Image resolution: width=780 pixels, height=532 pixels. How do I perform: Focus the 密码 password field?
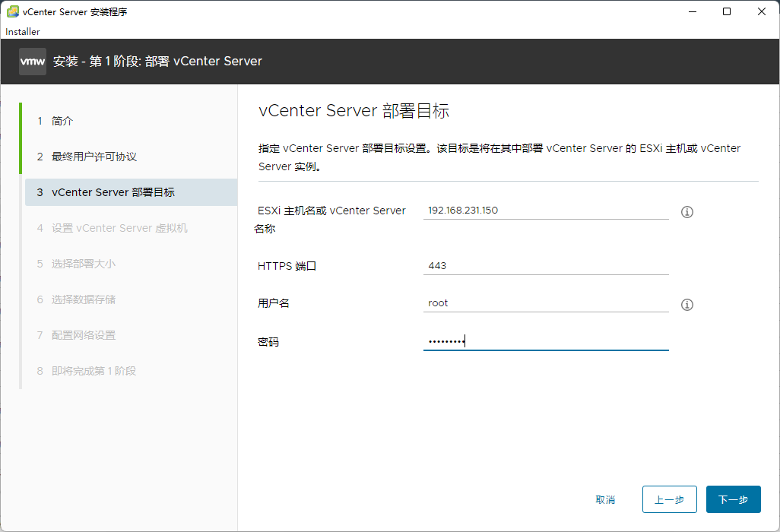tap(546, 341)
